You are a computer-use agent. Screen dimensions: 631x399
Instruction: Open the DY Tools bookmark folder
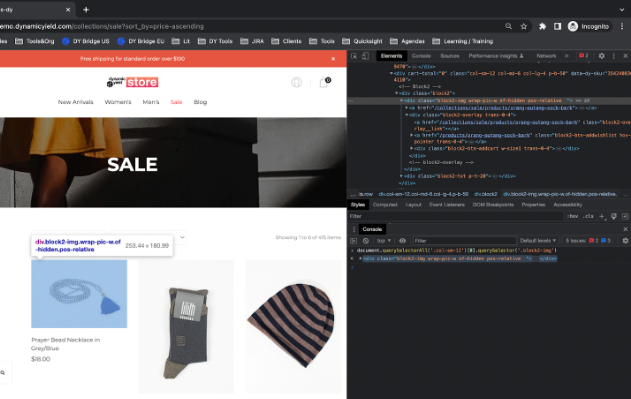point(215,41)
